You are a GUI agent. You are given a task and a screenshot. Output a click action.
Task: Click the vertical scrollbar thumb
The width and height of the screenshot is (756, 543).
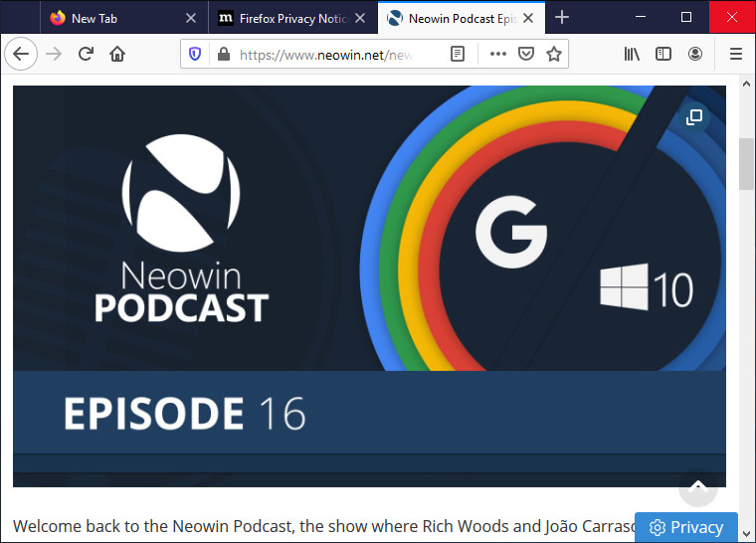click(746, 164)
